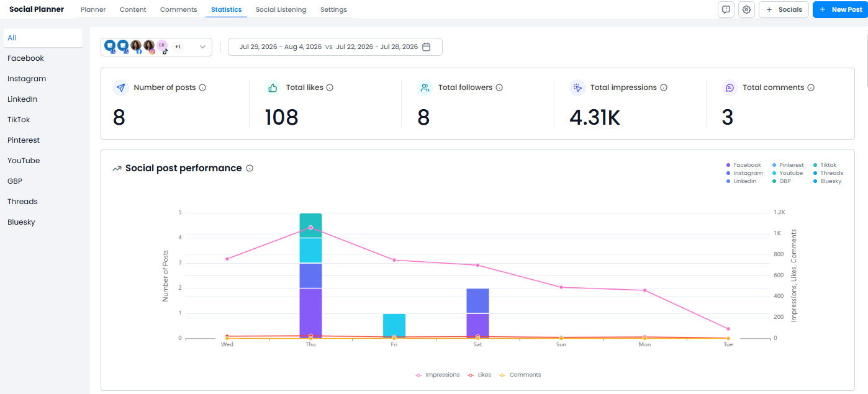Toggle Tiktok in chart legend

tap(825, 165)
